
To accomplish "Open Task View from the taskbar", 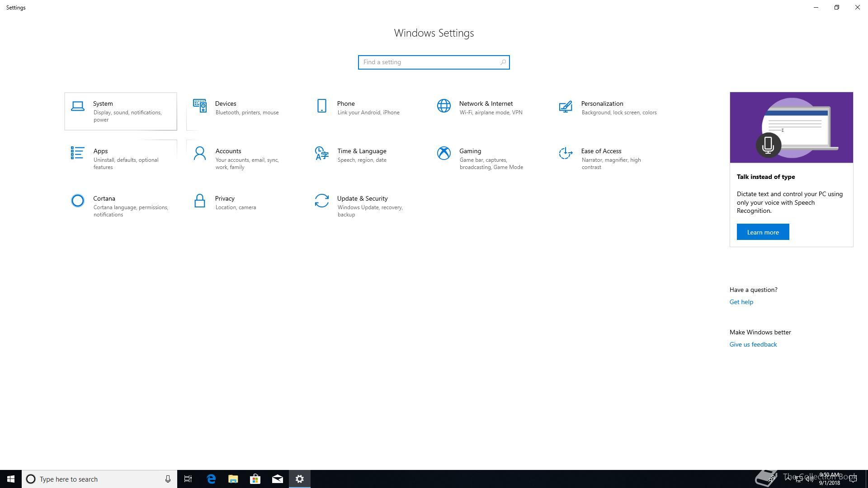I will [x=188, y=479].
